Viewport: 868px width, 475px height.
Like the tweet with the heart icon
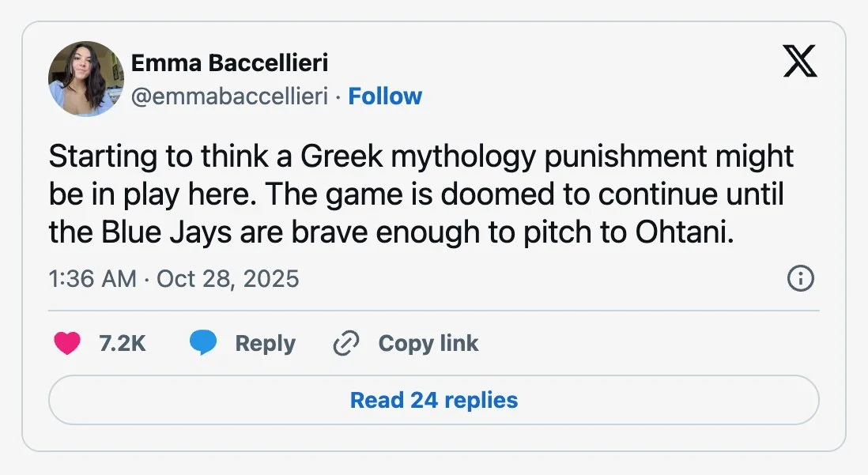click(67, 343)
